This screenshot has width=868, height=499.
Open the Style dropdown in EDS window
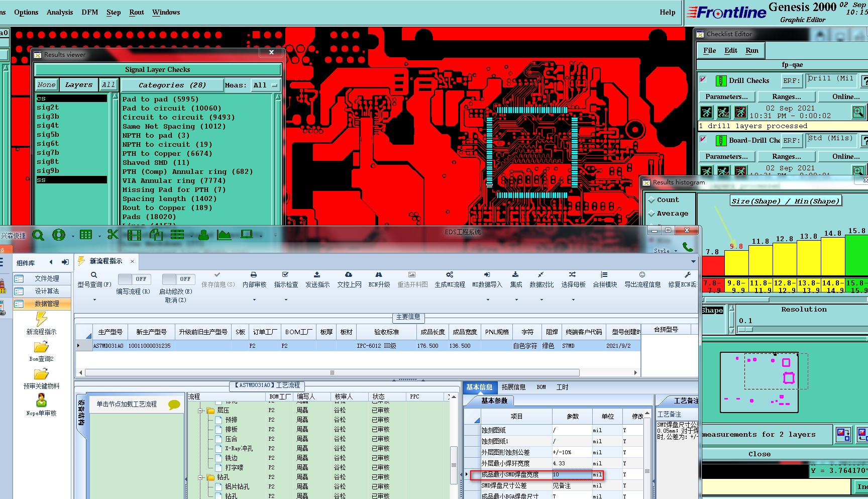[x=666, y=251]
